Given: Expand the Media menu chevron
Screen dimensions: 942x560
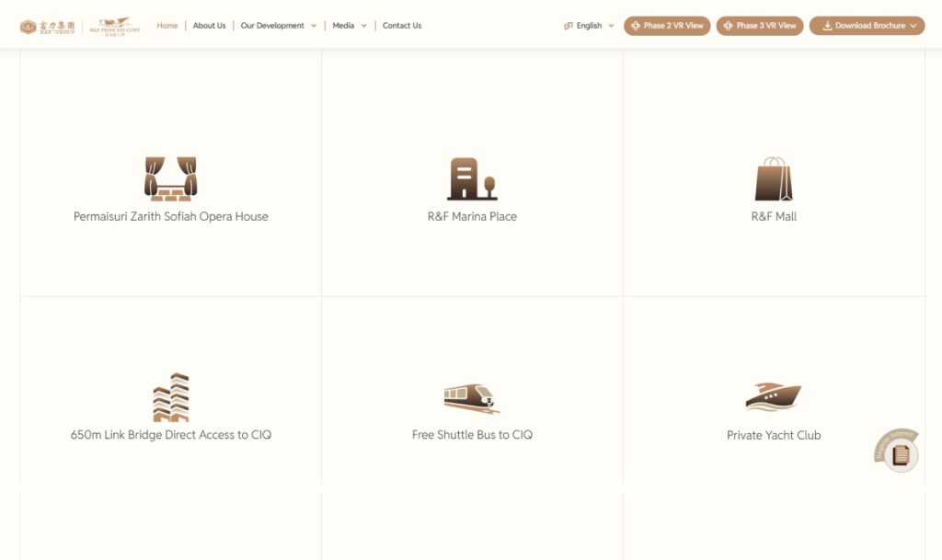Looking at the screenshot, I should point(363,26).
